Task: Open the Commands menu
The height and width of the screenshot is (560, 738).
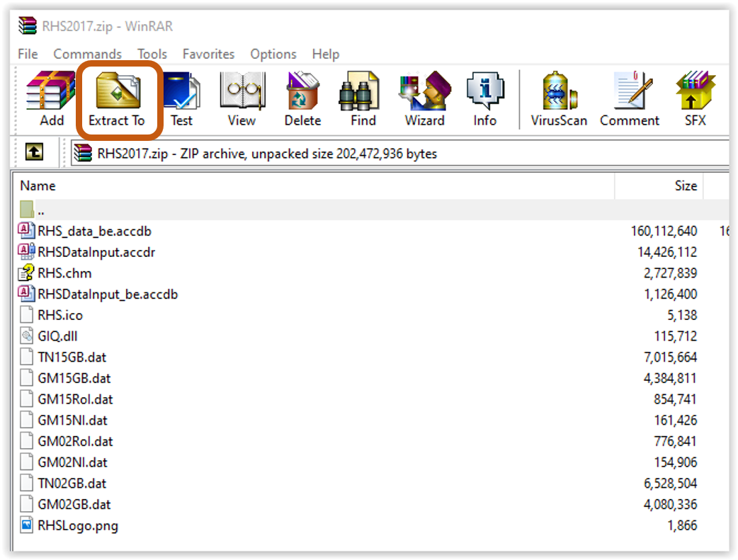Action: (87, 54)
